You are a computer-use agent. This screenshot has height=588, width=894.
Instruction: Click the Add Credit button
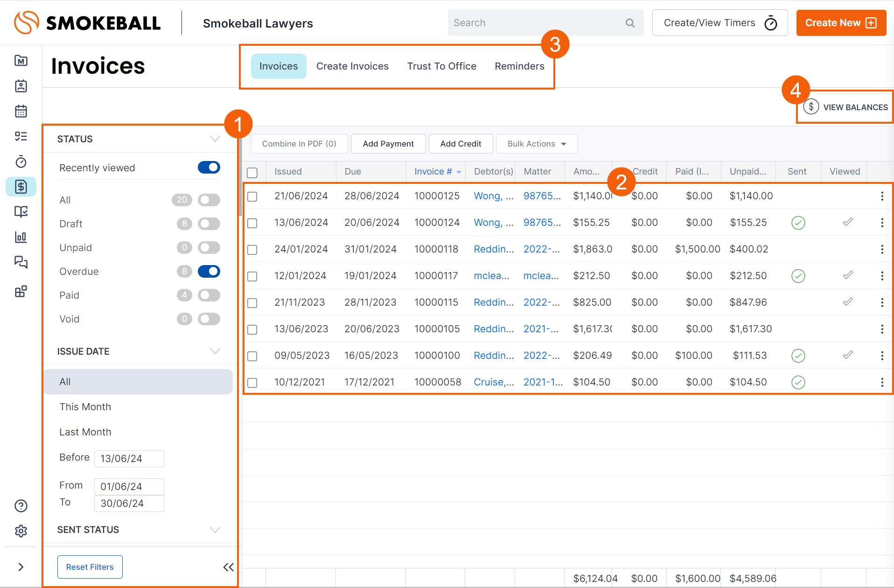(461, 144)
